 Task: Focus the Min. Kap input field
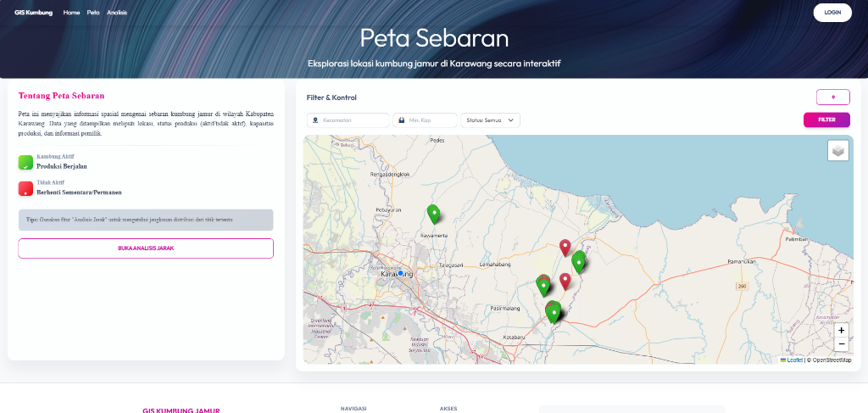(x=425, y=120)
